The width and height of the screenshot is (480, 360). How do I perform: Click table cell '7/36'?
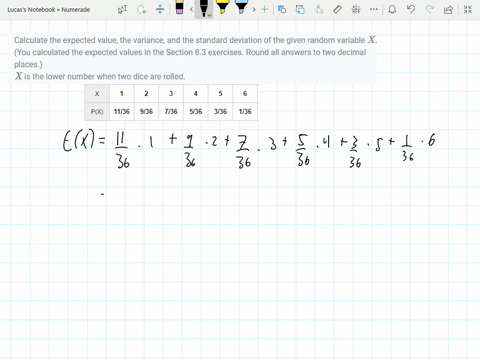(x=171, y=112)
